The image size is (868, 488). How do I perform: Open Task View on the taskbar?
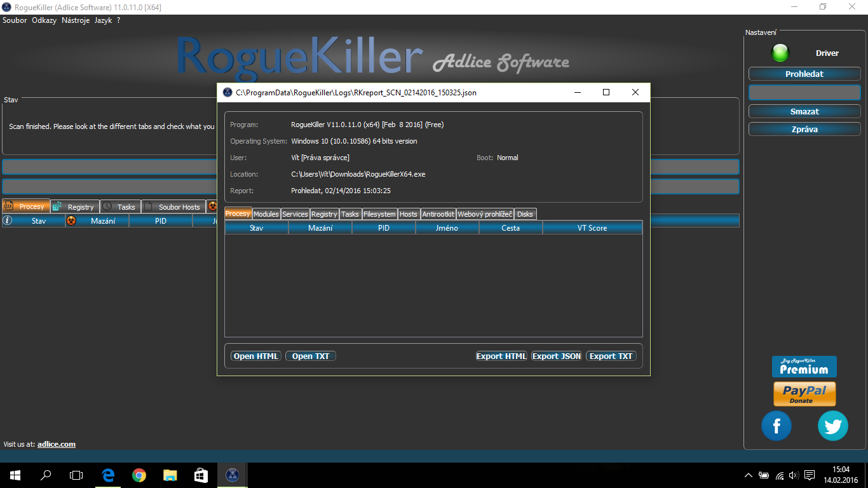point(76,475)
